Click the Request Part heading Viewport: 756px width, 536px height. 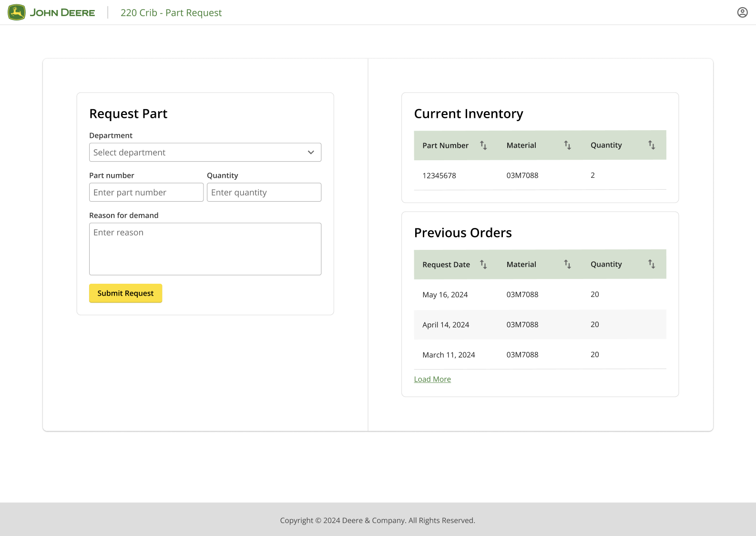point(128,114)
